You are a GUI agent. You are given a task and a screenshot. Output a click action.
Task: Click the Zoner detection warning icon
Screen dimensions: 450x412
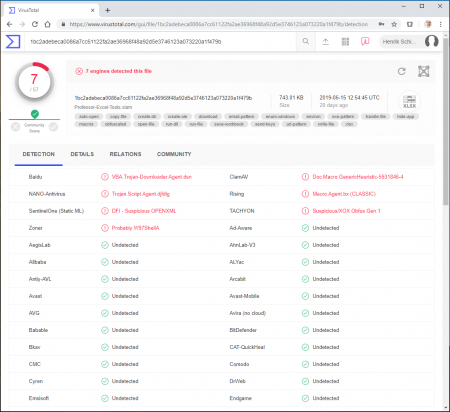pos(105,228)
